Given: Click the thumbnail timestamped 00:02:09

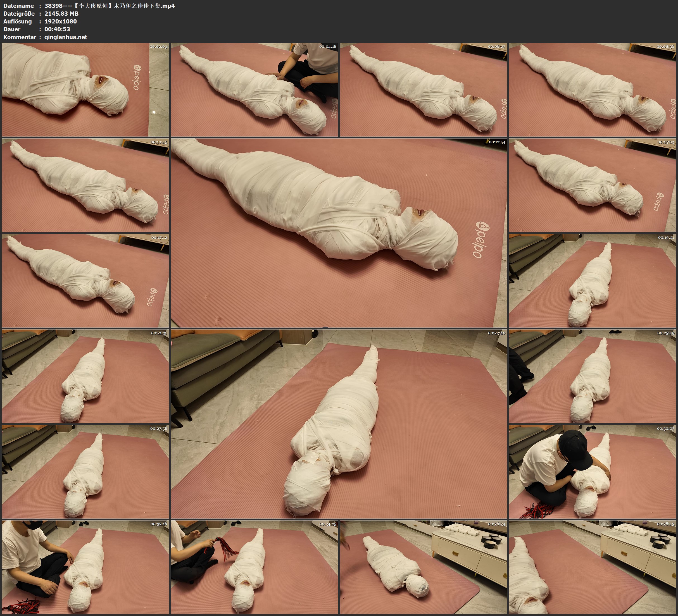Looking at the screenshot, I should point(85,90).
